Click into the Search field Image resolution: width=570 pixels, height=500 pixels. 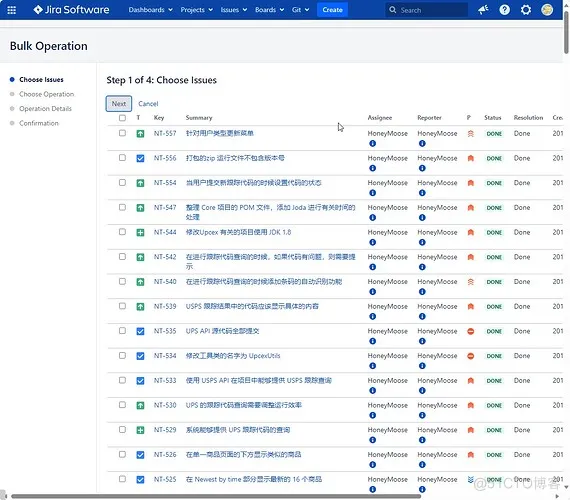(x=427, y=10)
